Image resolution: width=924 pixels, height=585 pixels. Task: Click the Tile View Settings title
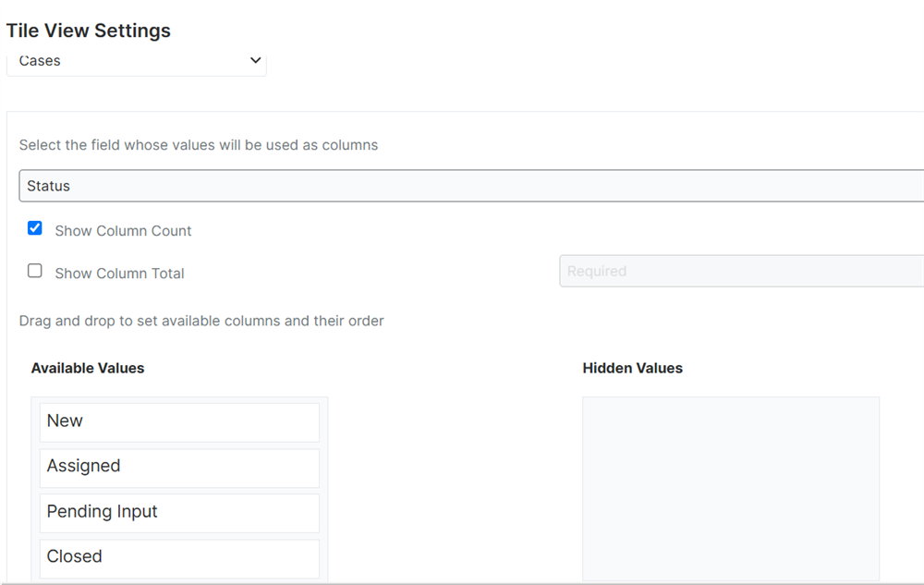(89, 30)
